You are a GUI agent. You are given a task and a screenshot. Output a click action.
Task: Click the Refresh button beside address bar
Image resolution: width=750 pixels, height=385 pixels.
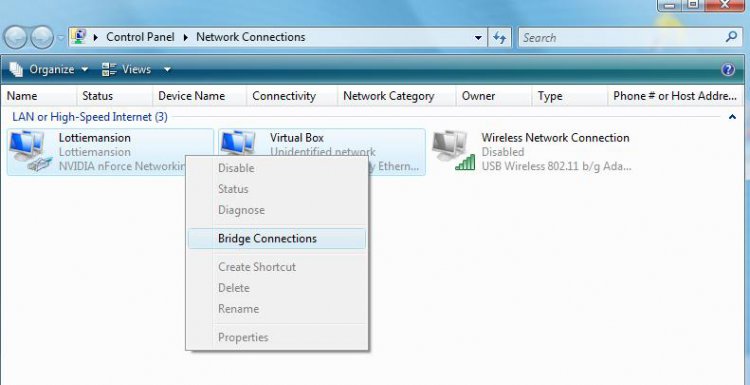point(499,38)
